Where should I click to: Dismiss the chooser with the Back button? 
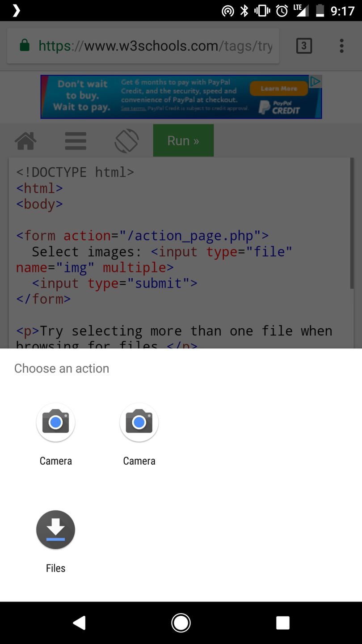tap(80, 623)
